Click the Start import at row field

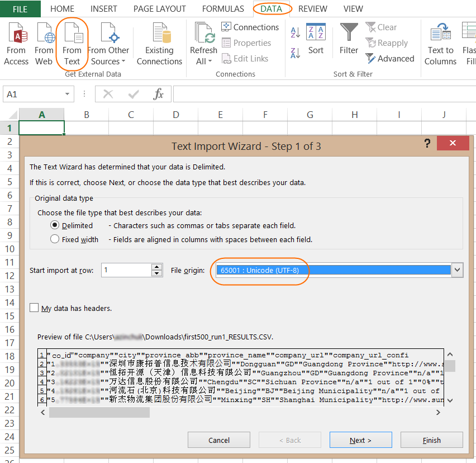click(126, 270)
